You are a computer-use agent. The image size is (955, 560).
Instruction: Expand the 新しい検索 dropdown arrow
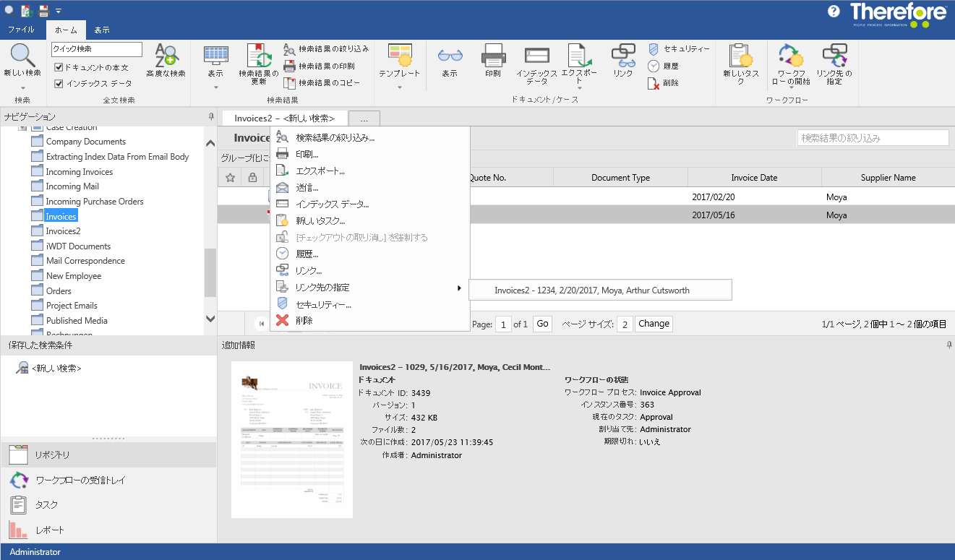(22, 87)
